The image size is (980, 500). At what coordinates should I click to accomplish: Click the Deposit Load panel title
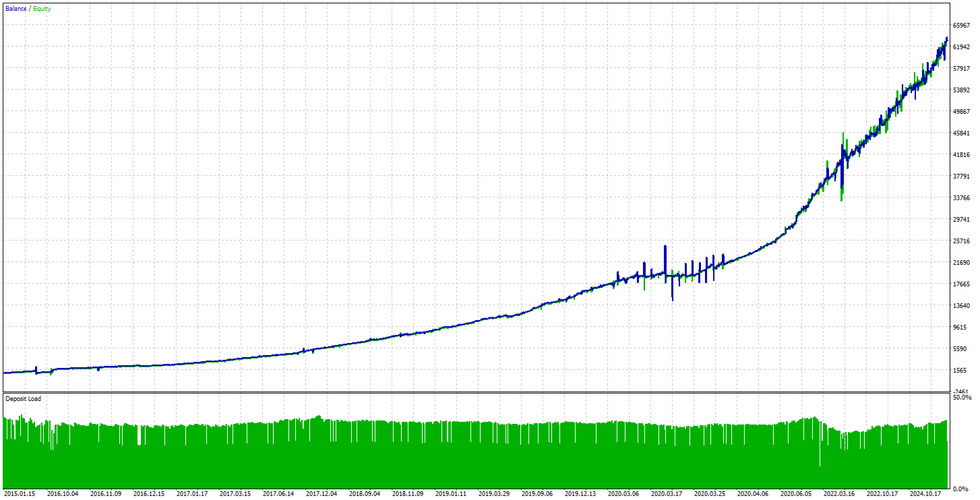tap(23, 399)
